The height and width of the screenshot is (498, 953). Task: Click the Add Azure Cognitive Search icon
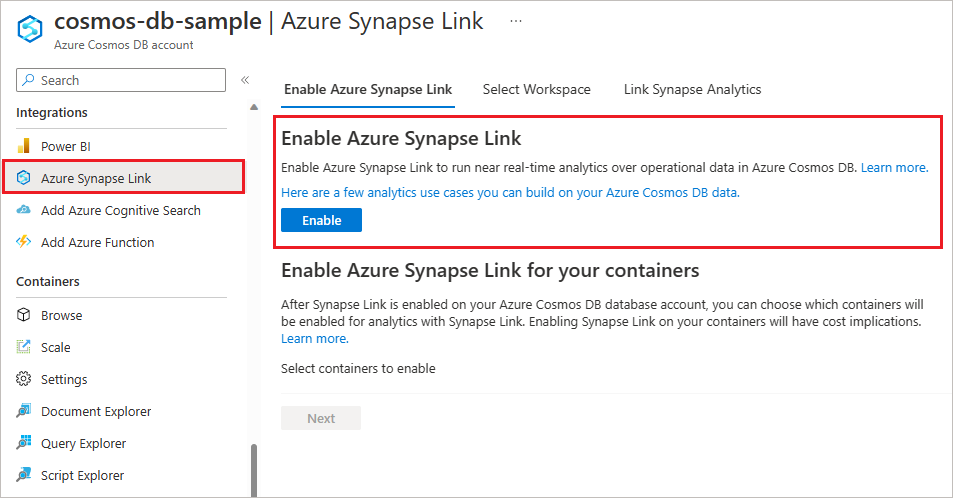pyautogui.click(x=24, y=210)
